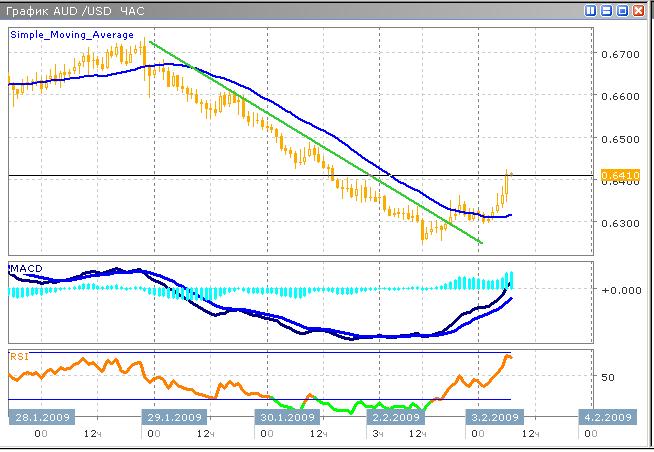The width and height of the screenshot is (654, 452).
Task: Click the RSI indicator label
Action: [18, 355]
